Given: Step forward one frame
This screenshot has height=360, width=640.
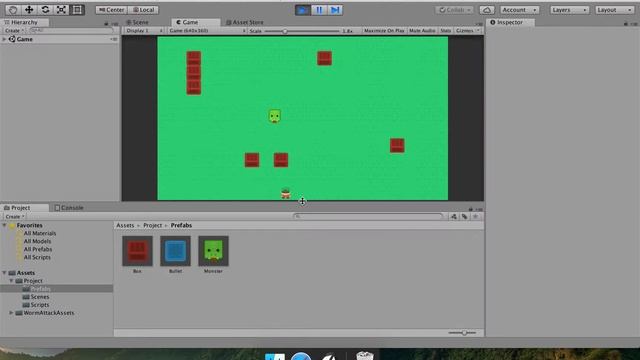Looking at the screenshot, I should click(335, 10).
